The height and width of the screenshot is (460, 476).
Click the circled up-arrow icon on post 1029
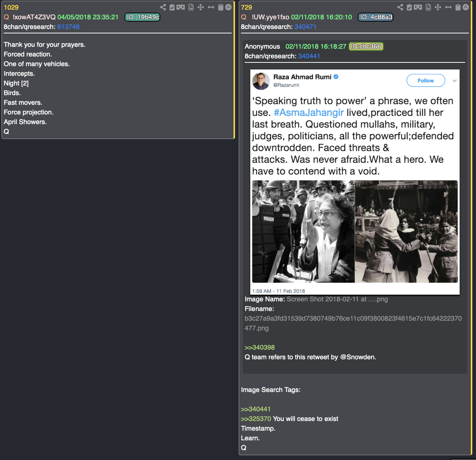(228, 7)
